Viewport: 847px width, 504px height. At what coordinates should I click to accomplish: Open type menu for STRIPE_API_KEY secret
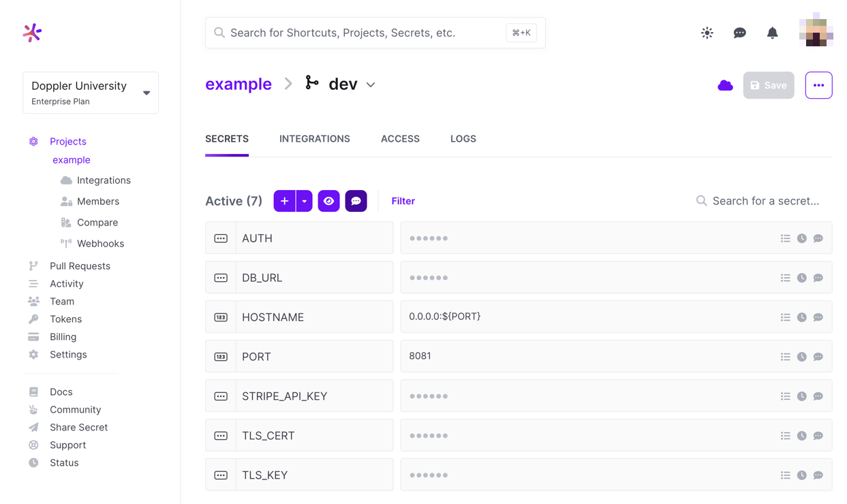click(221, 396)
